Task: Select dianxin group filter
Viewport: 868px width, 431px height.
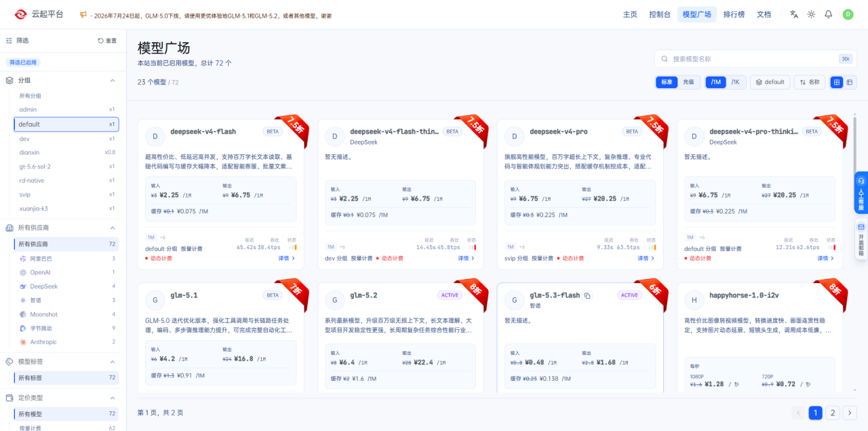Action: [66, 153]
